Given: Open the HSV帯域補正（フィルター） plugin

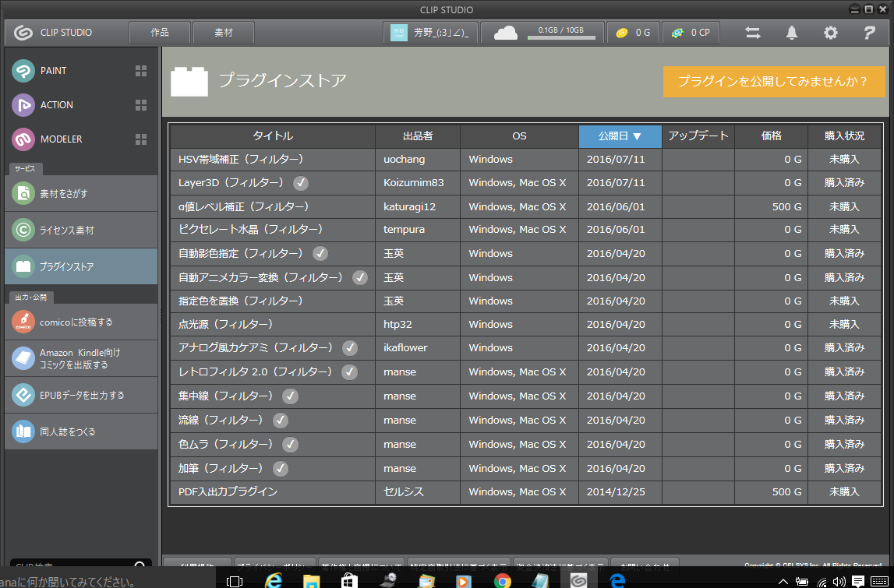Looking at the screenshot, I should click(241, 160).
